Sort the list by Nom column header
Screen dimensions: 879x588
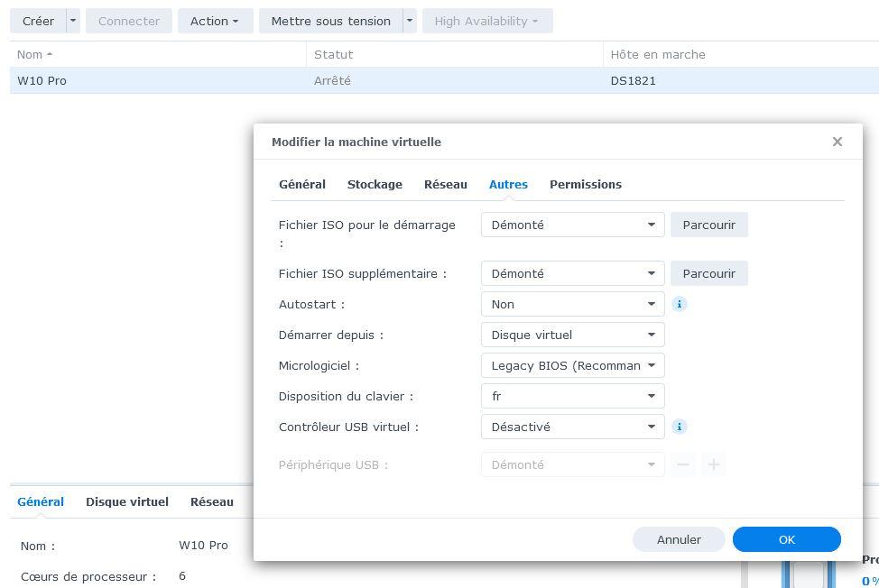coord(34,54)
